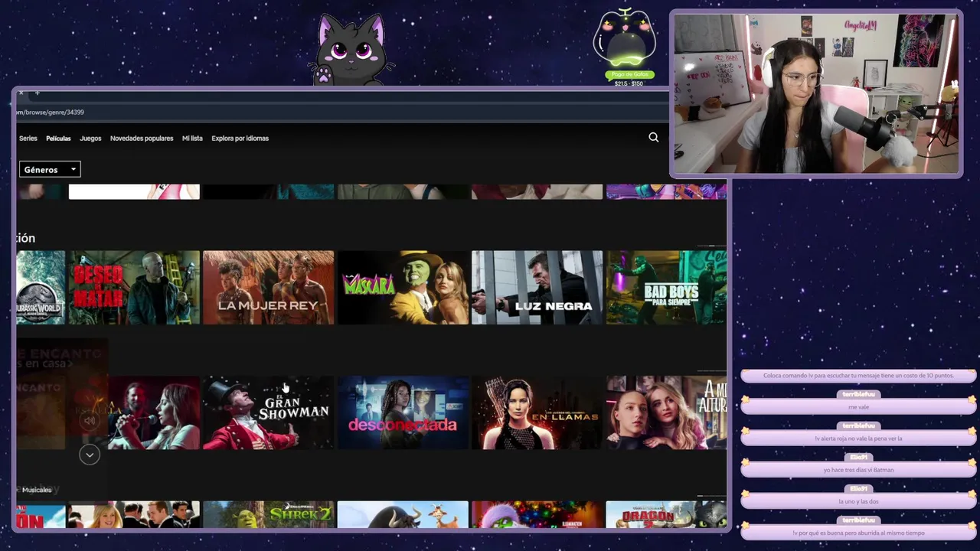Switch to the Juegos section
The image size is (980, 551).
(x=90, y=139)
